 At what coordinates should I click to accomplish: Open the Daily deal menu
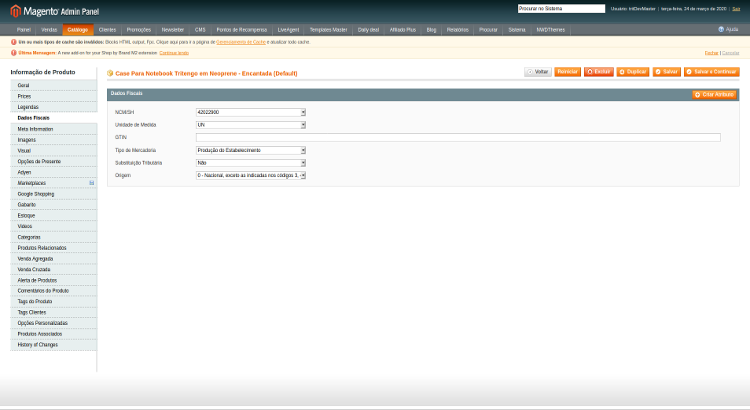coord(368,30)
